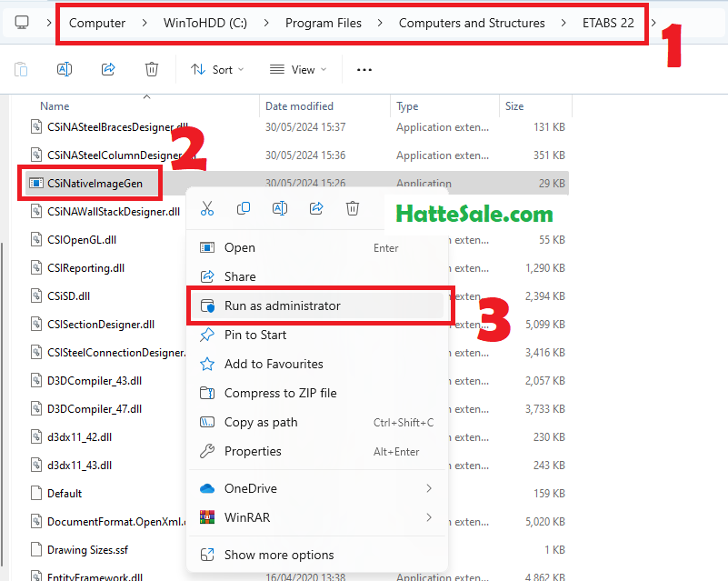Open Properties from the context menu
The height and width of the screenshot is (581, 728).
pyautogui.click(x=253, y=451)
